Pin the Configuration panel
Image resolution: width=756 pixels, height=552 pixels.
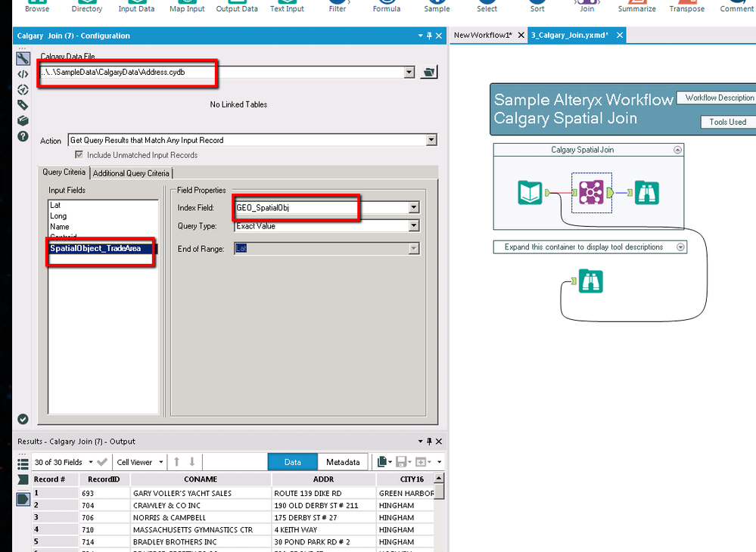(429, 36)
